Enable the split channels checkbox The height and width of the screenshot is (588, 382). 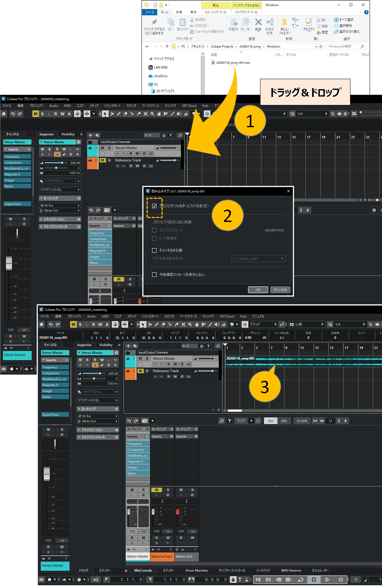pos(154,250)
